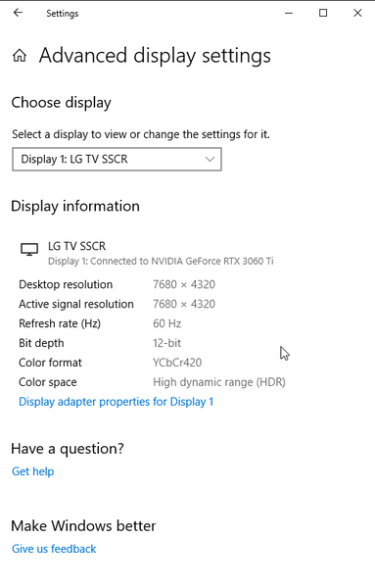The image size is (375, 588).
Task: Select the Desktop resolution value 7680 × 4320
Action: pyautogui.click(x=184, y=284)
